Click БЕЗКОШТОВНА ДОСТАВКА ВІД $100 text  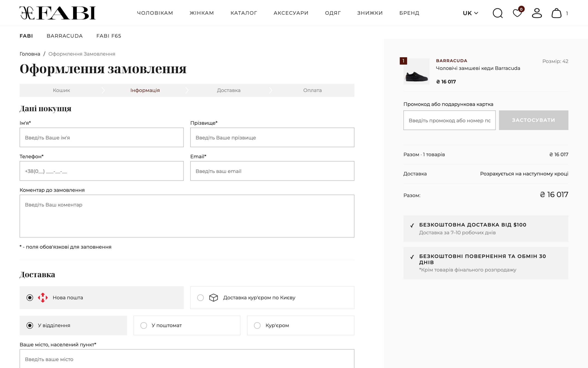[473, 225]
